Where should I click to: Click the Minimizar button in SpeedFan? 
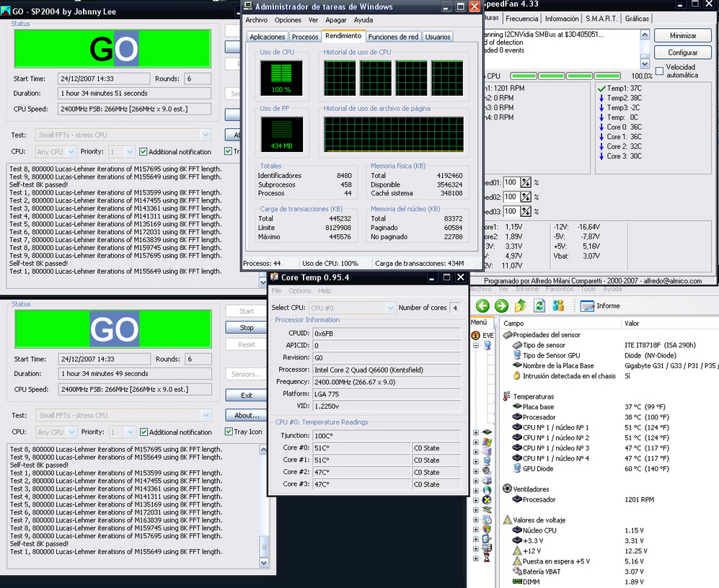coord(683,35)
